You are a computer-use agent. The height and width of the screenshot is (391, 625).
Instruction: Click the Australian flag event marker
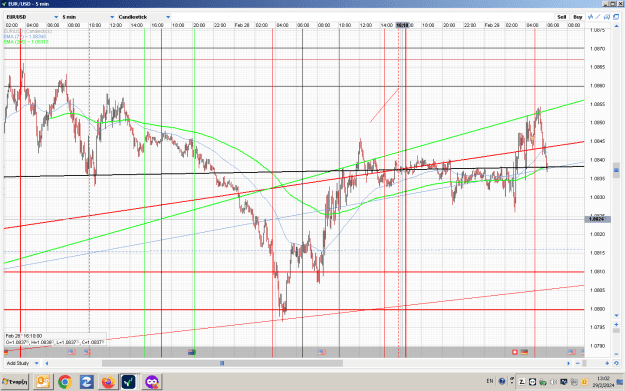[192, 352]
